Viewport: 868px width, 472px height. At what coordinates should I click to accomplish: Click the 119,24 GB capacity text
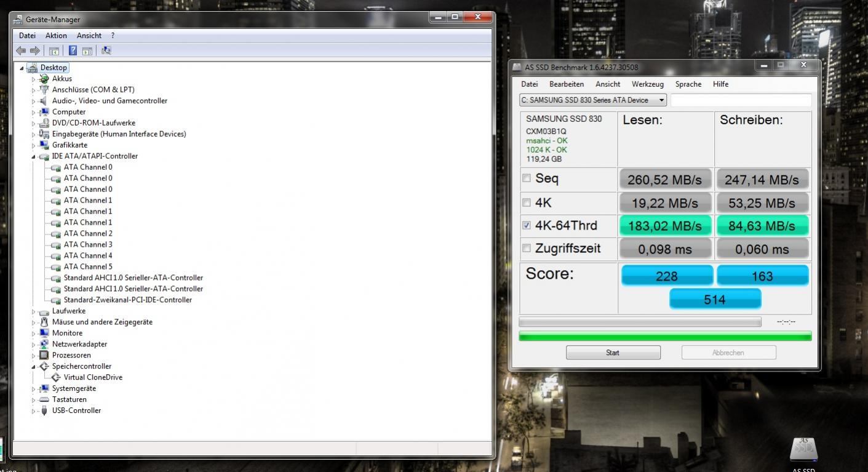coord(544,159)
